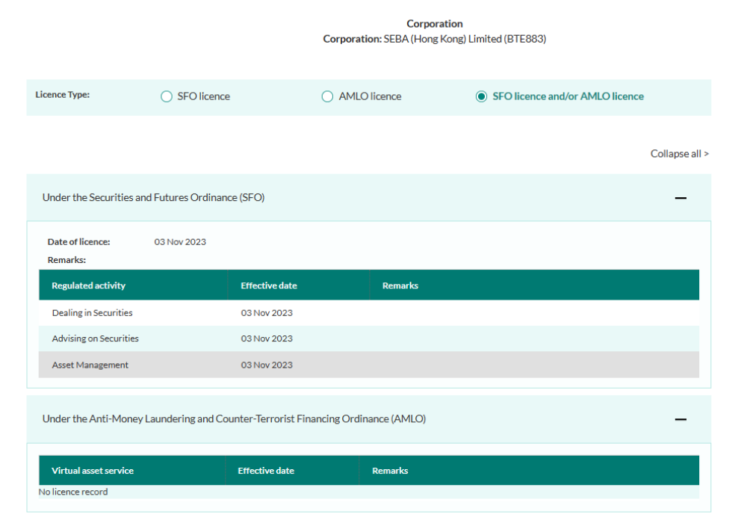
Task: Select the Advising on Securities row
Action: pos(95,339)
